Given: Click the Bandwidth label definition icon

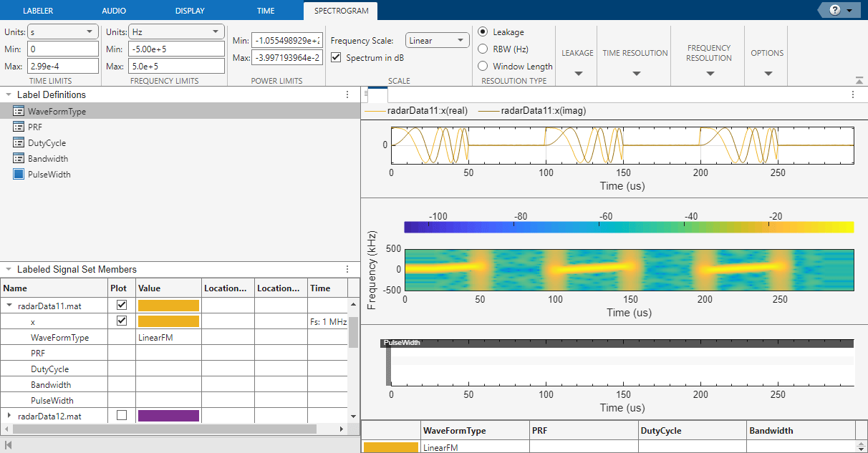Looking at the screenshot, I should tap(19, 159).
